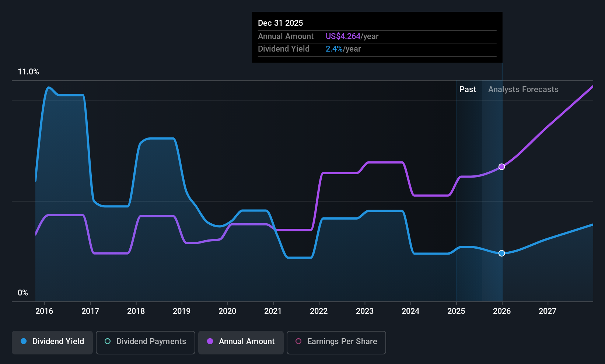Select the 2018 x-axis label
Screen dimensions: 605x364
136,311
